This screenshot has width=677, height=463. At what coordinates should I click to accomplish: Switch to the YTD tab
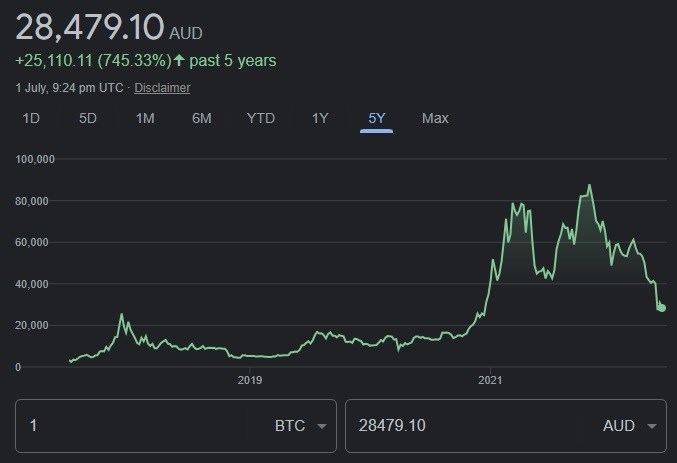(261, 118)
